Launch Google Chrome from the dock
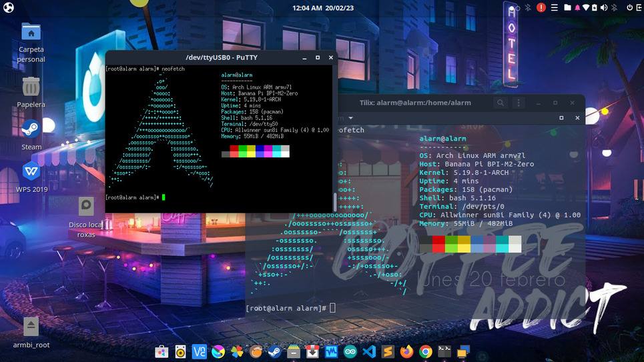This screenshot has width=644, height=362. click(x=426, y=352)
